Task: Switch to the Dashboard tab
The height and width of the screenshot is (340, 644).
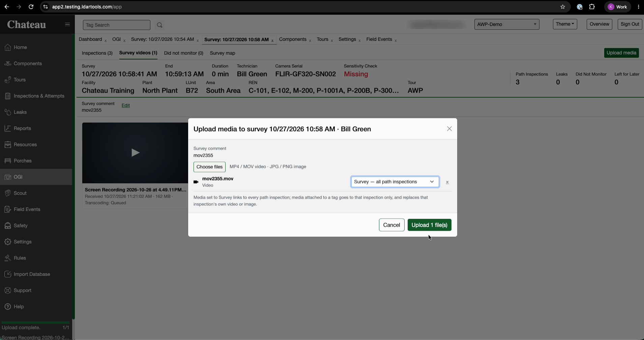Action: 90,39
